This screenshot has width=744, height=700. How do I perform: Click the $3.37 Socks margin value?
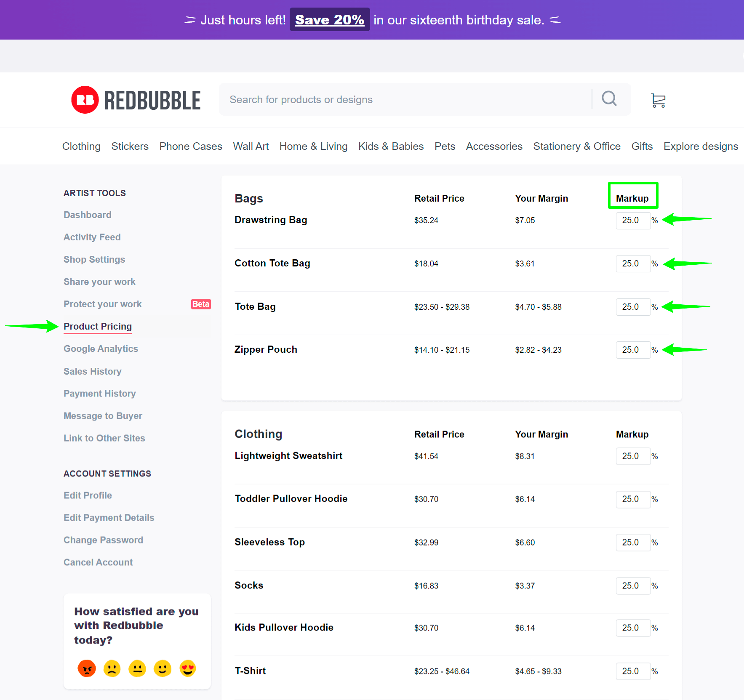coord(525,586)
